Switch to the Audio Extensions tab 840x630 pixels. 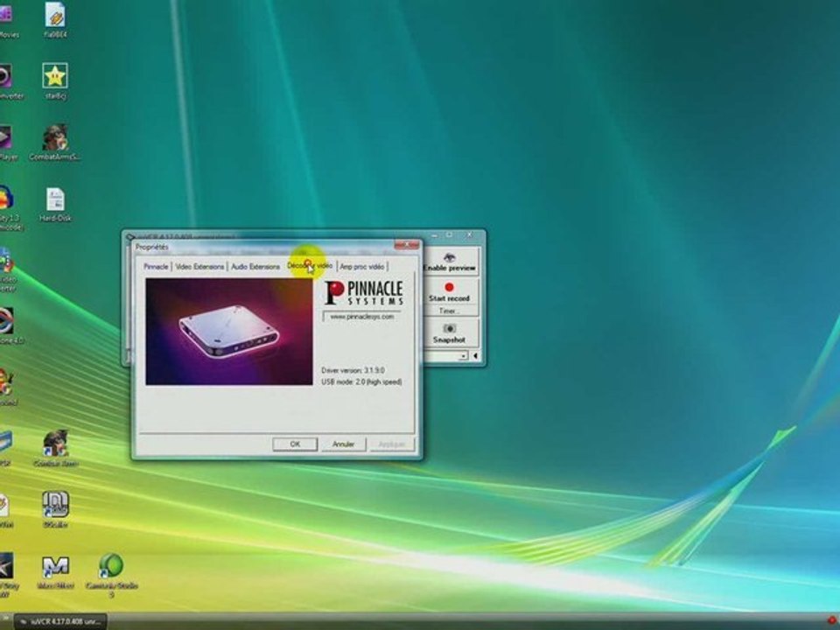coord(255,266)
